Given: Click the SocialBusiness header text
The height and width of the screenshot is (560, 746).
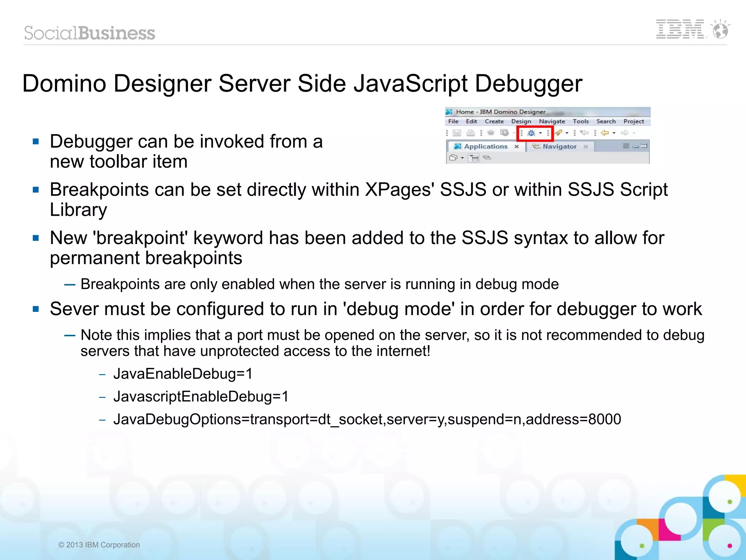Looking at the screenshot, I should pyautogui.click(x=90, y=33).
